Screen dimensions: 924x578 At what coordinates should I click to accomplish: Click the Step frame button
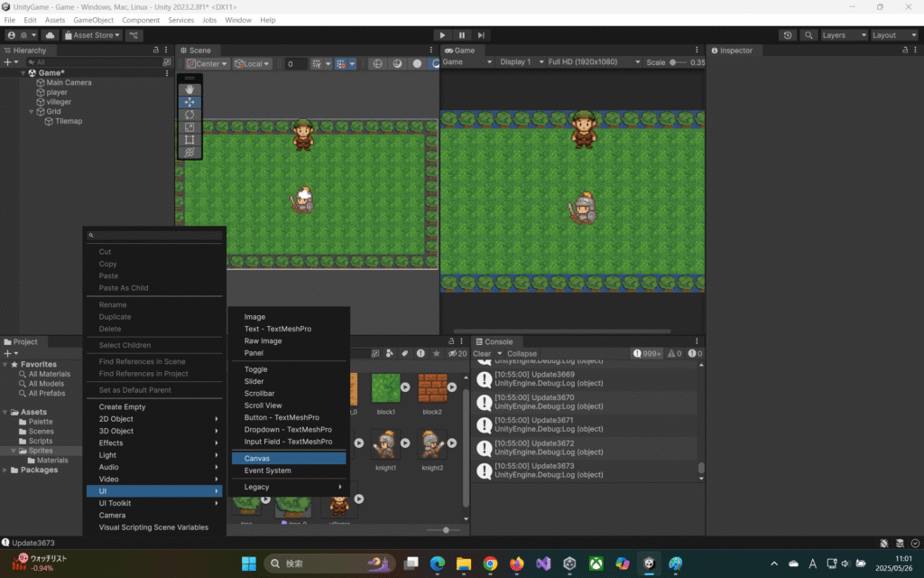click(x=481, y=35)
